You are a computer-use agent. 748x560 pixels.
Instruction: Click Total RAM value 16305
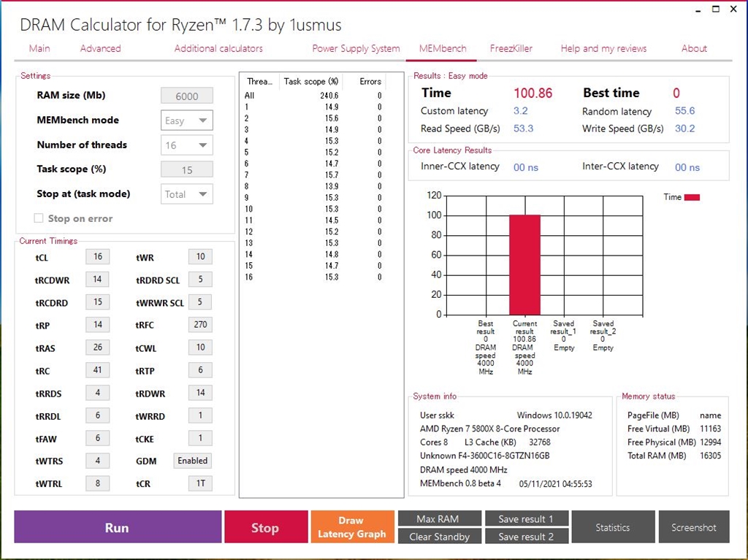(x=710, y=456)
